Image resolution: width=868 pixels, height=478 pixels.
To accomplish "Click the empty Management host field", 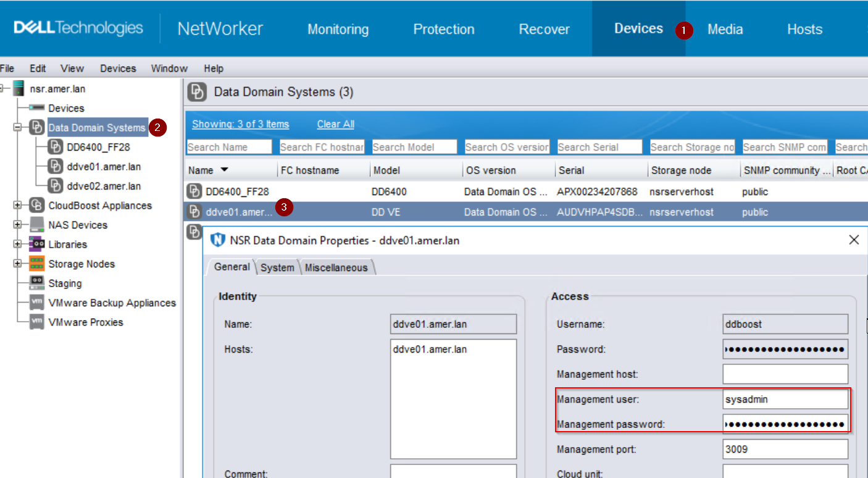I will click(x=785, y=374).
